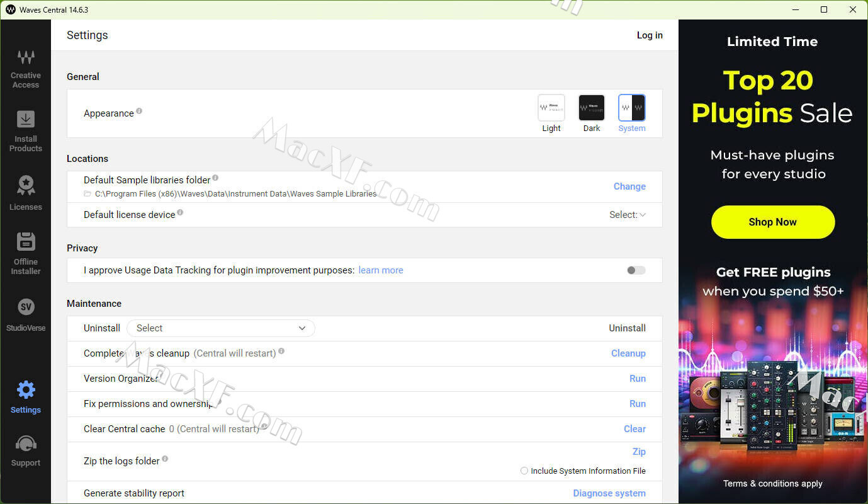The width and height of the screenshot is (868, 504).
Task: Open the learn more privacy link
Action: pos(381,270)
